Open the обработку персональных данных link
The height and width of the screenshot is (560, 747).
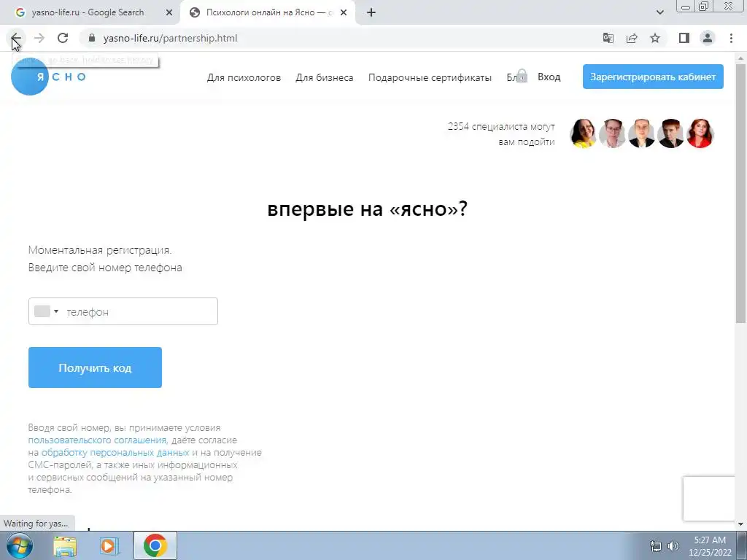coord(115,452)
